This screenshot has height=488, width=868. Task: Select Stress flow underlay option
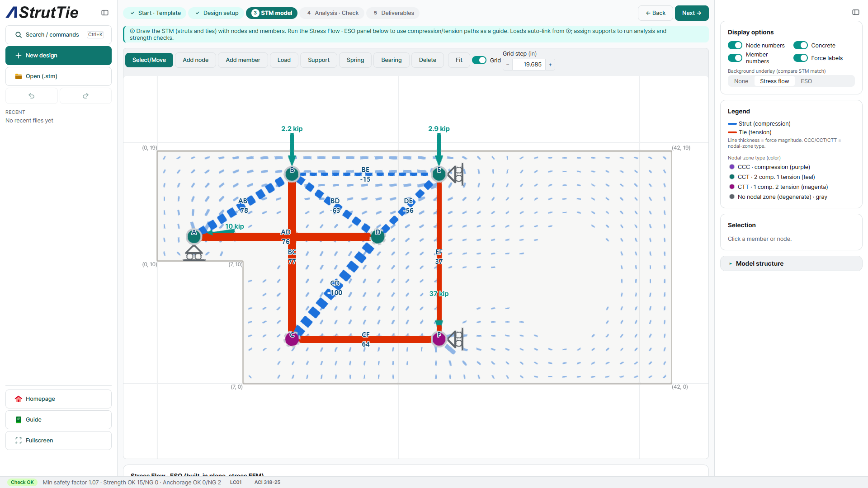[x=774, y=81]
